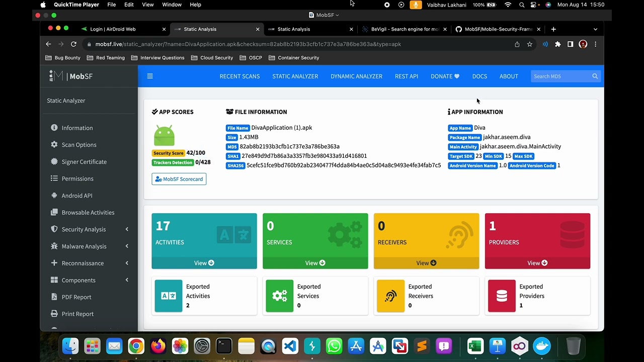Click the search magnifier icon in MobSF
The image size is (644, 362).
(x=595, y=76)
